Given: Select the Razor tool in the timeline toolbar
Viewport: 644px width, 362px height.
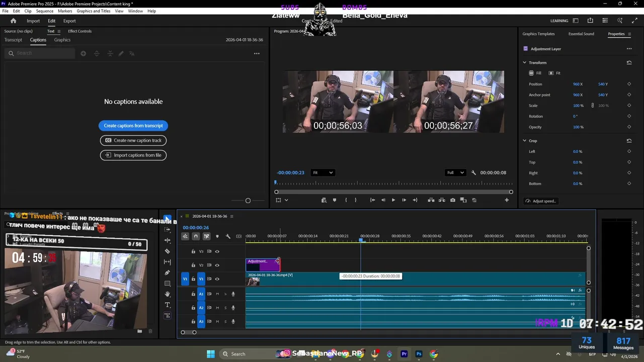Looking at the screenshot, I should (168, 251).
